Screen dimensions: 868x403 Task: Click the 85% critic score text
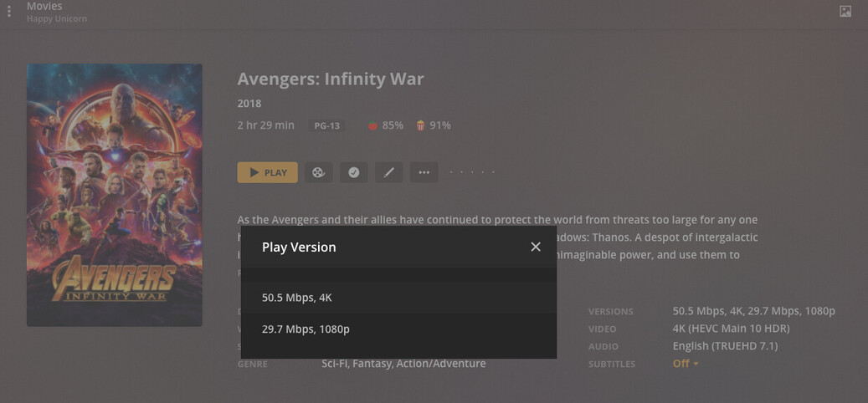[393, 125]
